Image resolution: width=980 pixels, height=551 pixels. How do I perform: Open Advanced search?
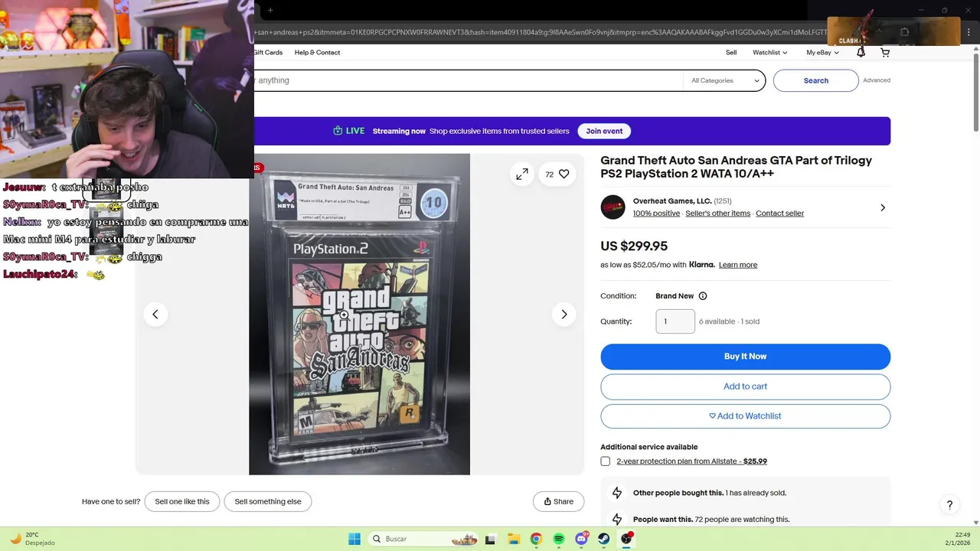tap(877, 80)
